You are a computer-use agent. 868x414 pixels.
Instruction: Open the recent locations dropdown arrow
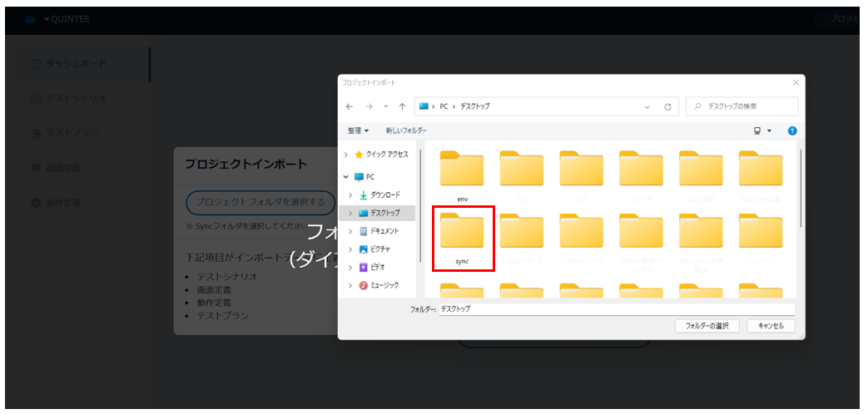coord(385,107)
